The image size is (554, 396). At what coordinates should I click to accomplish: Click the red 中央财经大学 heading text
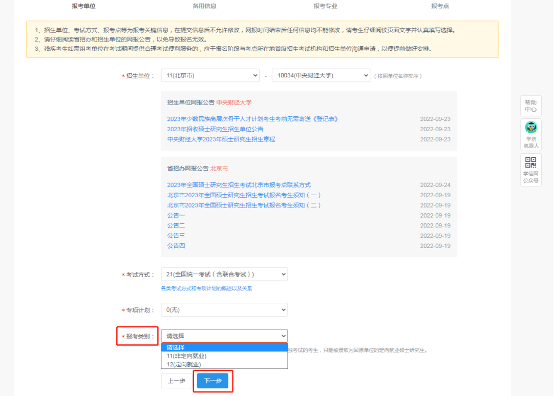click(234, 102)
